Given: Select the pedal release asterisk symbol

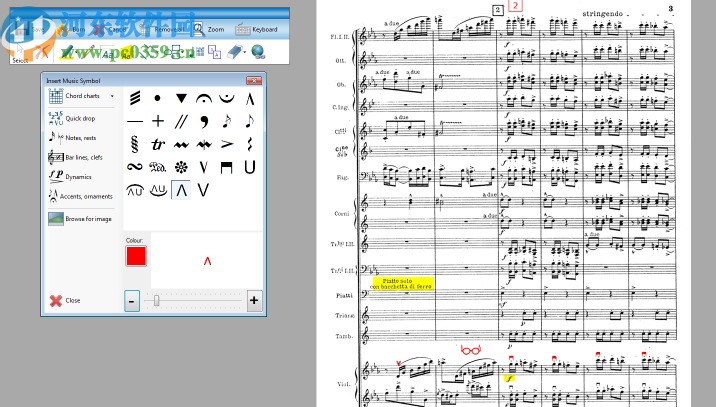Looking at the screenshot, I should 181,167.
